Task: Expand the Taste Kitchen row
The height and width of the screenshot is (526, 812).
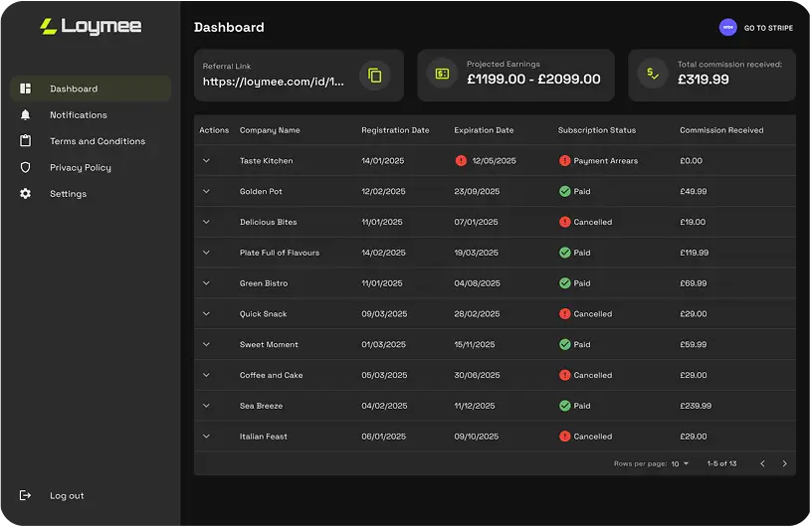Action: click(207, 160)
